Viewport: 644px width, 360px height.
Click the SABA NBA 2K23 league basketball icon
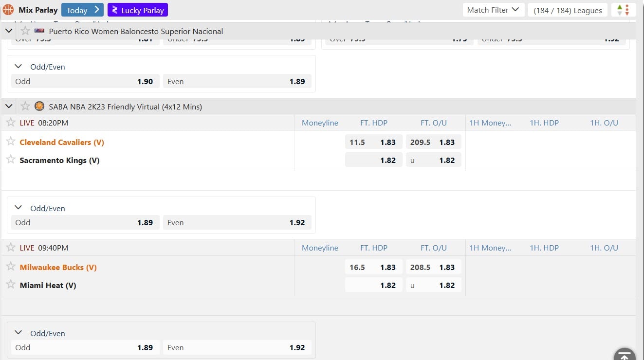(39, 106)
